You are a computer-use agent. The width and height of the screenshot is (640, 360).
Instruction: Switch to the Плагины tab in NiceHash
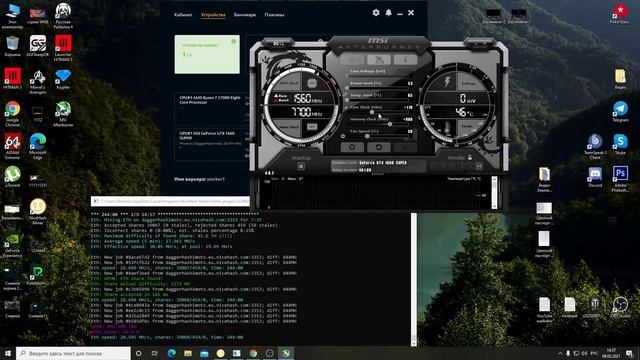click(274, 15)
